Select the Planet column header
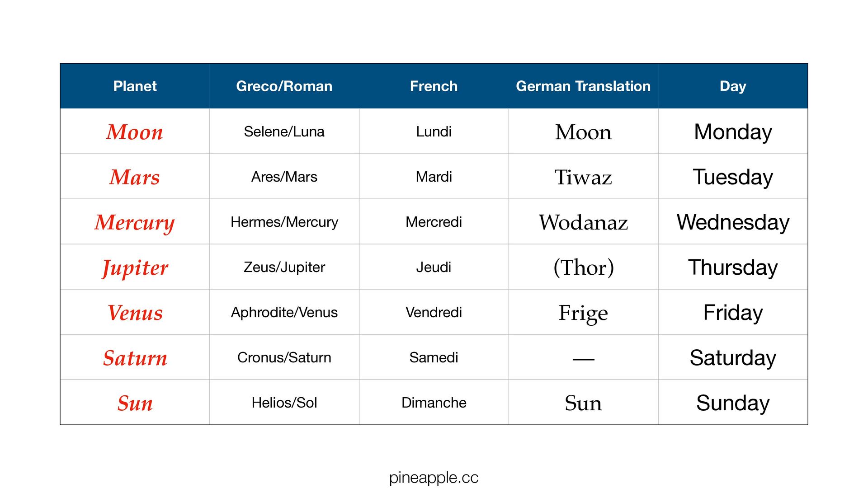This screenshot has width=868, height=488. point(135,86)
